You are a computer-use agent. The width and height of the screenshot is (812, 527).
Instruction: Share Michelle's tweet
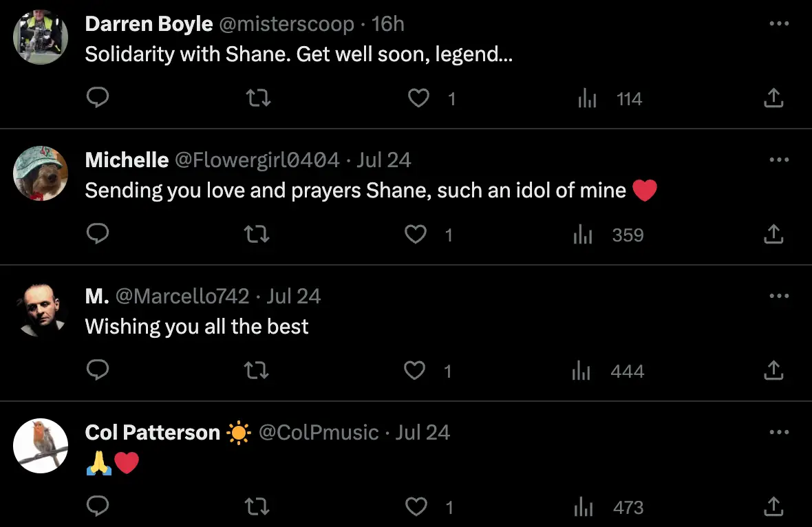[x=773, y=235]
